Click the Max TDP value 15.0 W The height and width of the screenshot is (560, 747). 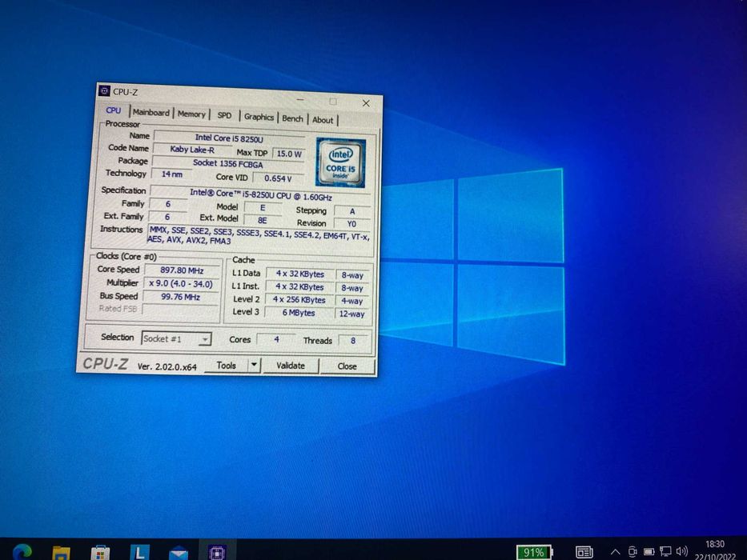tap(289, 154)
